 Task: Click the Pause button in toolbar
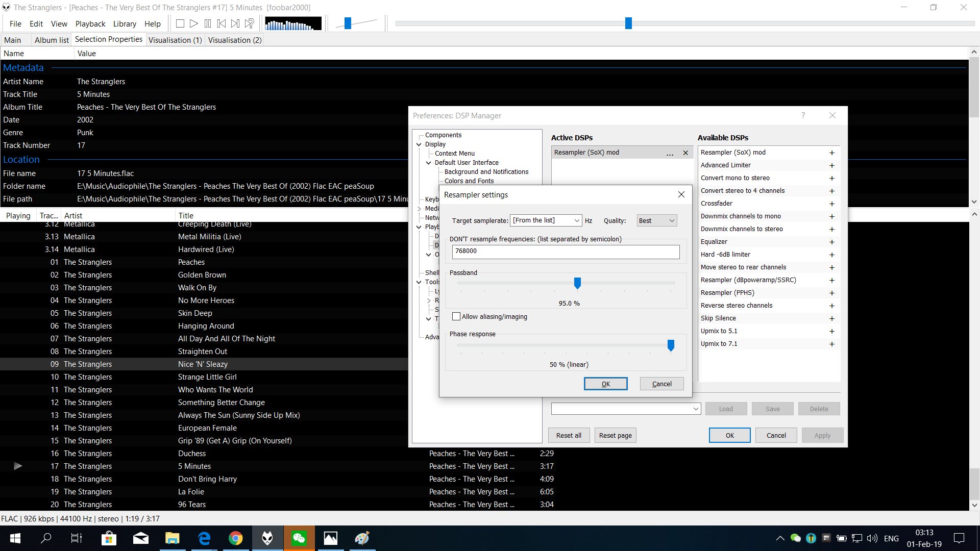click(208, 23)
